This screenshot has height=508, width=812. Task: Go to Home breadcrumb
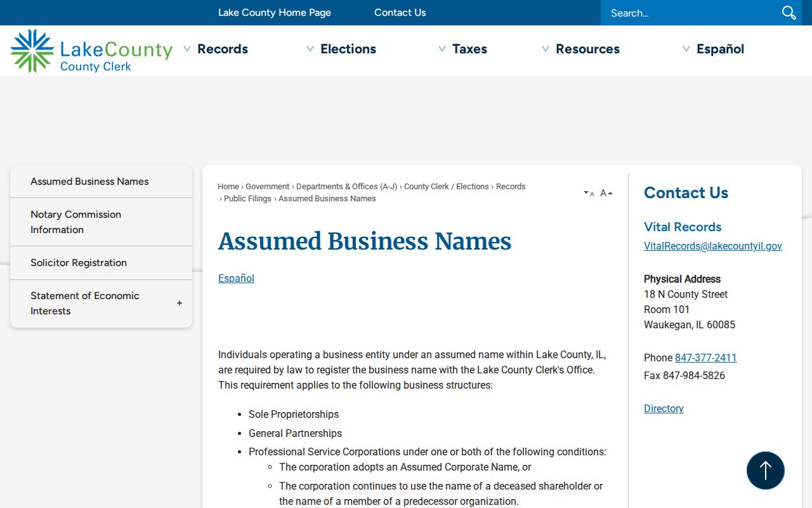coord(228,187)
